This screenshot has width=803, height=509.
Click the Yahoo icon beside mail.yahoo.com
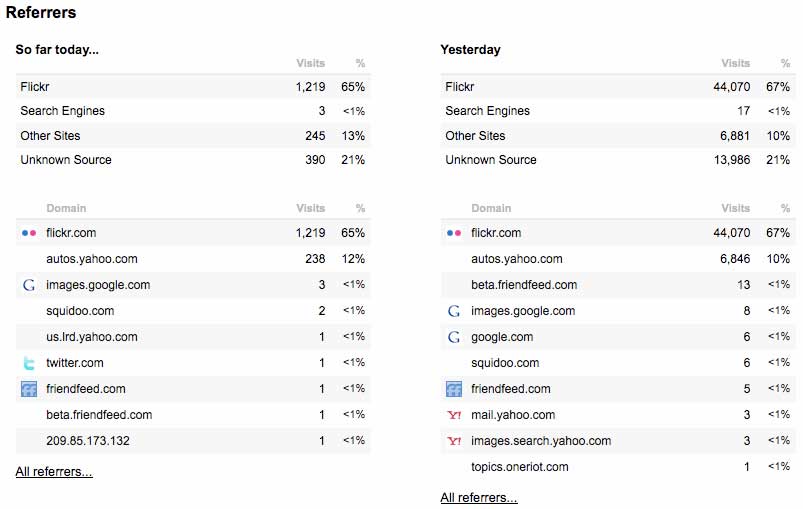pyautogui.click(x=454, y=415)
